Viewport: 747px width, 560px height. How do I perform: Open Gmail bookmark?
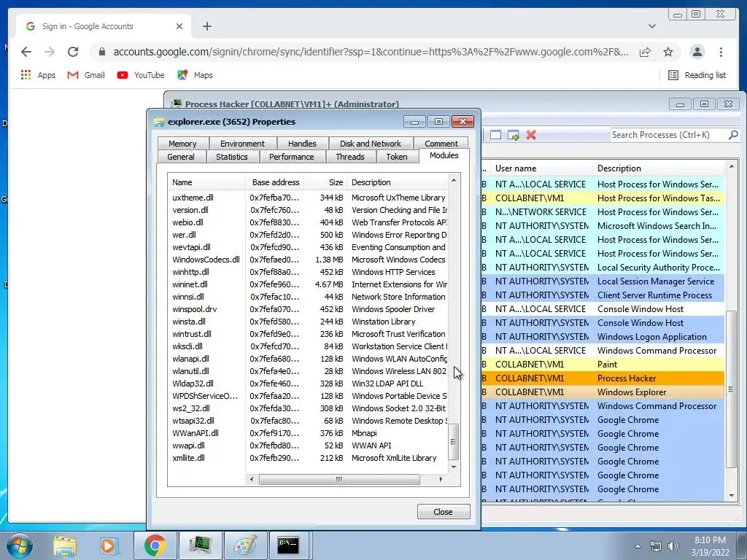[x=86, y=75]
